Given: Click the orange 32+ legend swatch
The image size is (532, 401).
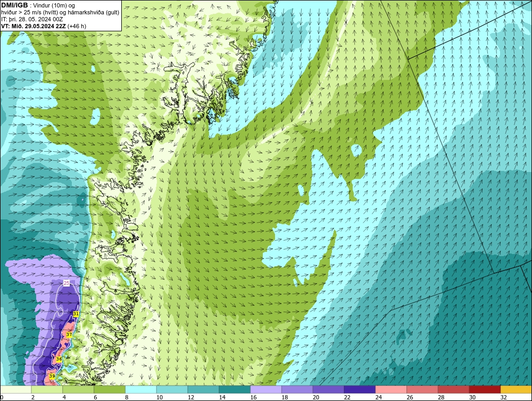Looking at the screenshot, I should (x=517, y=389).
